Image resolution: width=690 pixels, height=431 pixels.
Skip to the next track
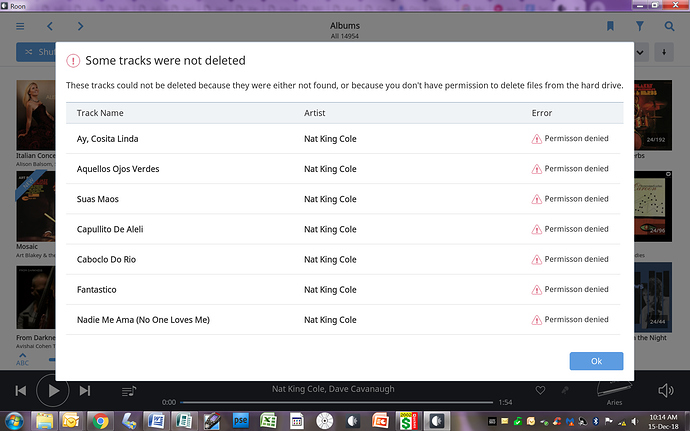[85, 390]
